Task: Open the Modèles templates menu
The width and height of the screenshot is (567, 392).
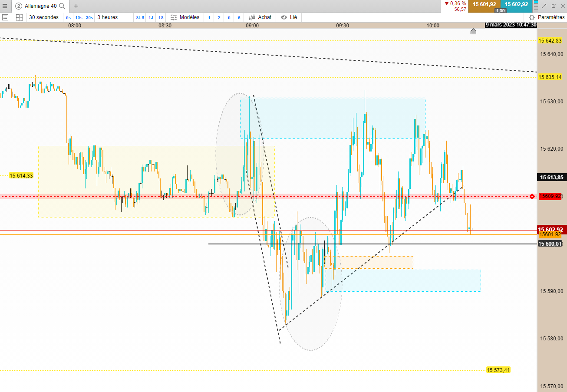Action: (x=185, y=17)
